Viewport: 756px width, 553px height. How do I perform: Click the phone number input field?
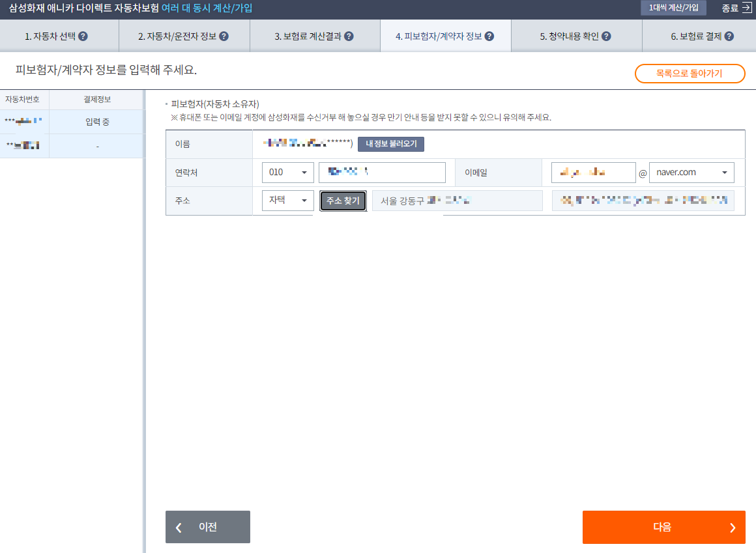click(x=382, y=173)
